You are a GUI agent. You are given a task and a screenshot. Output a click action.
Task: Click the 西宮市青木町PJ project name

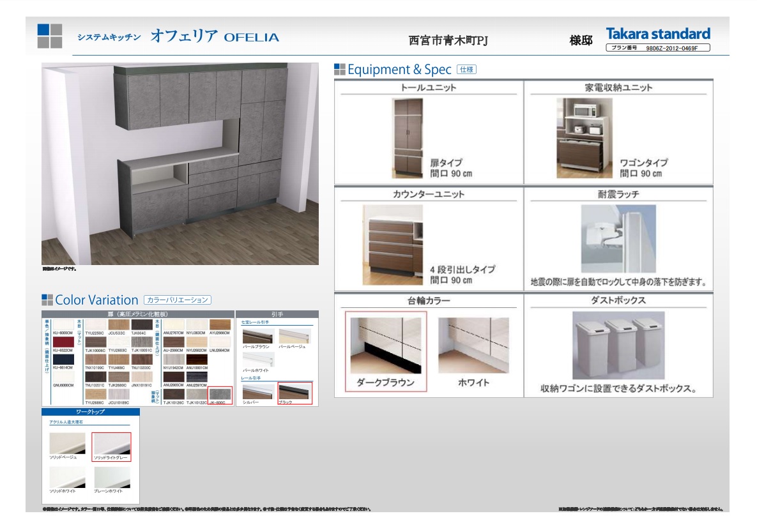(x=448, y=40)
